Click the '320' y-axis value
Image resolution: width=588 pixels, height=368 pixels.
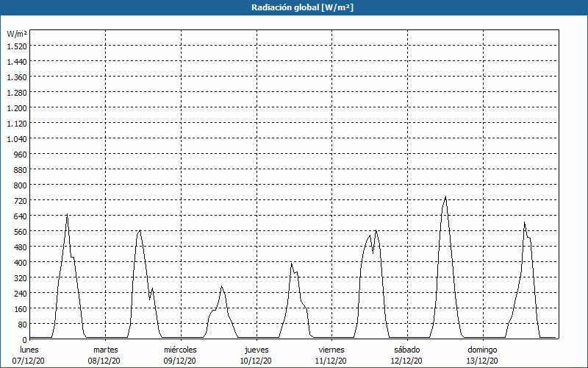pos(21,278)
